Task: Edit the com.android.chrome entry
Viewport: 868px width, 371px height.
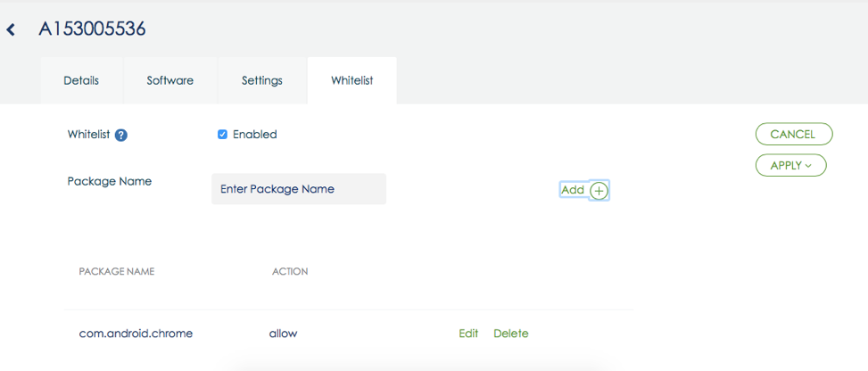Action: pyautogui.click(x=468, y=334)
